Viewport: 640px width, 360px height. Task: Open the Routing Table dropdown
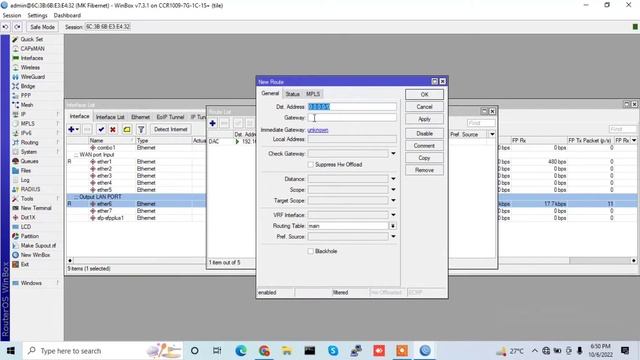[393, 226]
